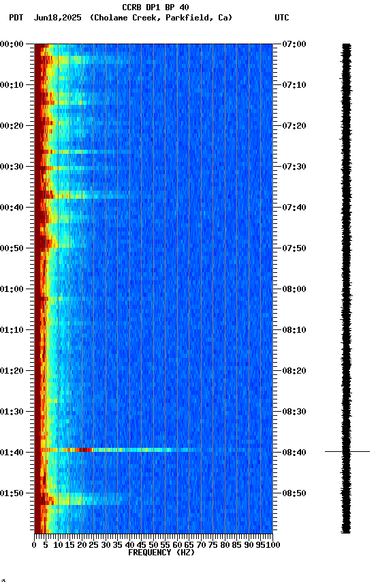This screenshot has height=588, width=376.
Task: Click the 'FREQUENCY (HZ)' axis label
Action: click(x=161, y=553)
